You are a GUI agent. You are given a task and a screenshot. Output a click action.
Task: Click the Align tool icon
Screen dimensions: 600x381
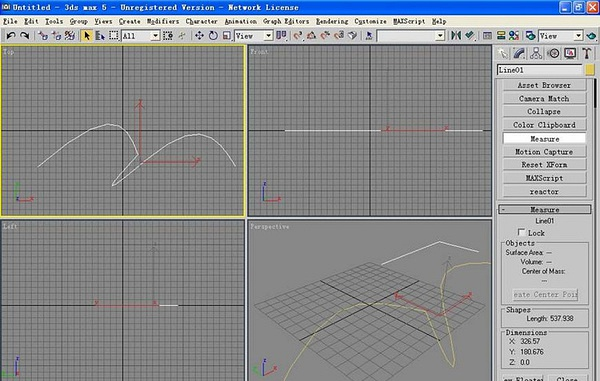[x=470, y=36]
